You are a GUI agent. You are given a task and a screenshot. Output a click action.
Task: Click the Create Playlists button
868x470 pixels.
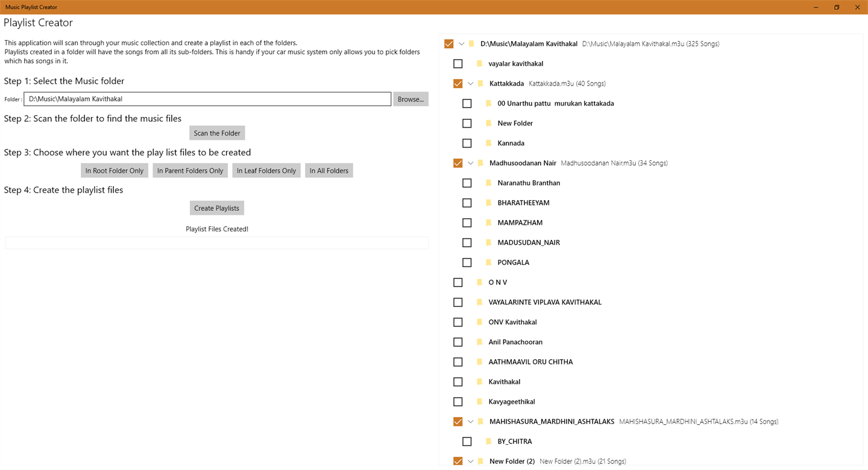click(x=217, y=208)
